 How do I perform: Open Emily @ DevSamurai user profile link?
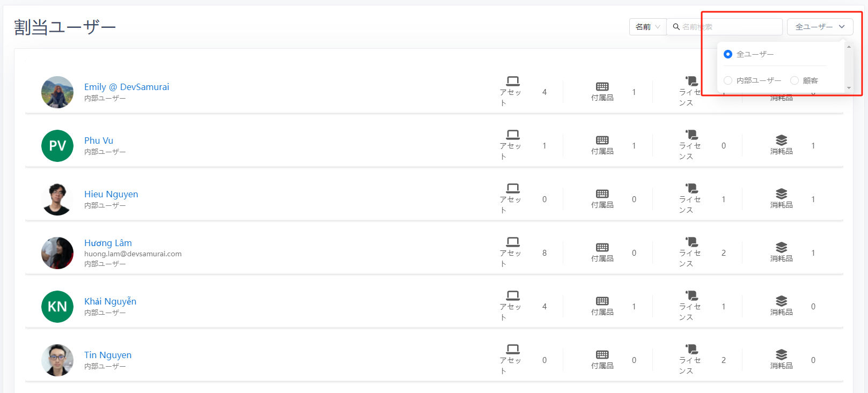coord(127,87)
